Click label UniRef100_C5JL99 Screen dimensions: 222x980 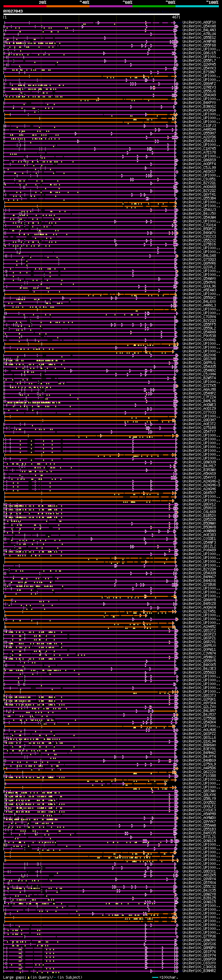199,168
